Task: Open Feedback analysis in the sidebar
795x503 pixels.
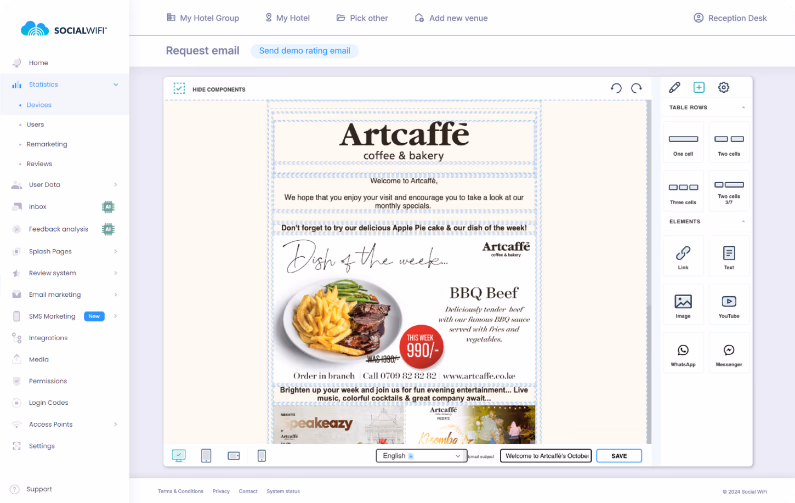Action: [x=58, y=229]
